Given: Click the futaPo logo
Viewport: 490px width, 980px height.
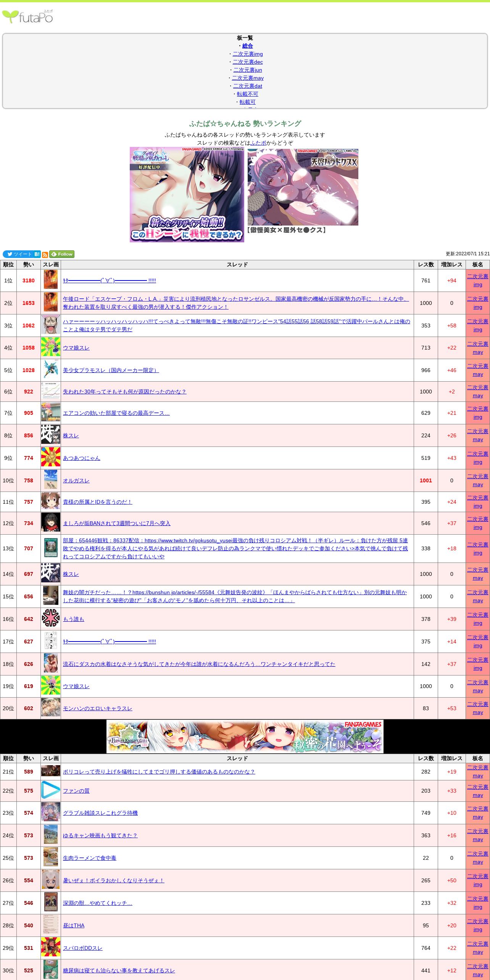Looking at the screenshot, I should [27, 17].
